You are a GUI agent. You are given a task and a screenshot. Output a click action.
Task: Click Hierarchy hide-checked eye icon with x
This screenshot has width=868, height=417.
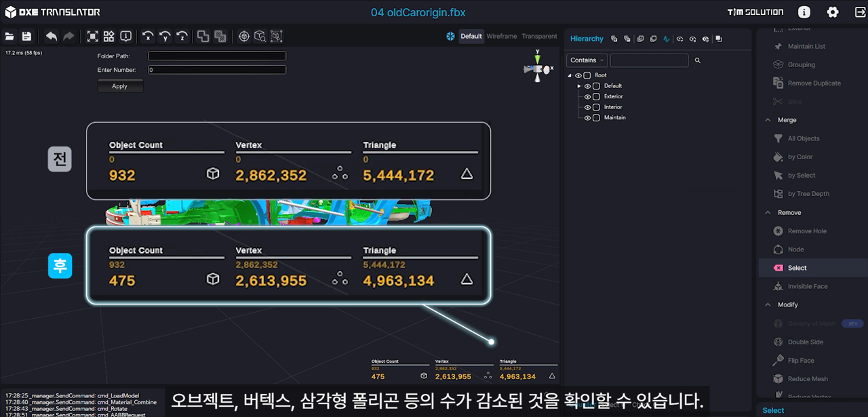(x=692, y=39)
